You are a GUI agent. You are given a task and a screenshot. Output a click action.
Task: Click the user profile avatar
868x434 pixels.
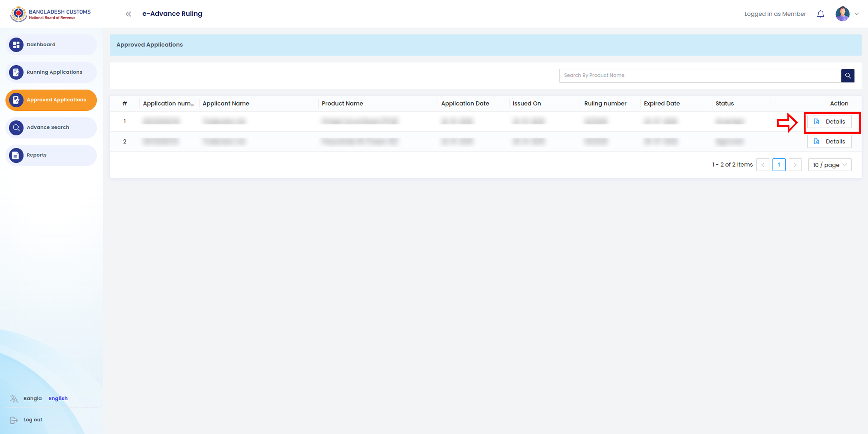point(842,14)
